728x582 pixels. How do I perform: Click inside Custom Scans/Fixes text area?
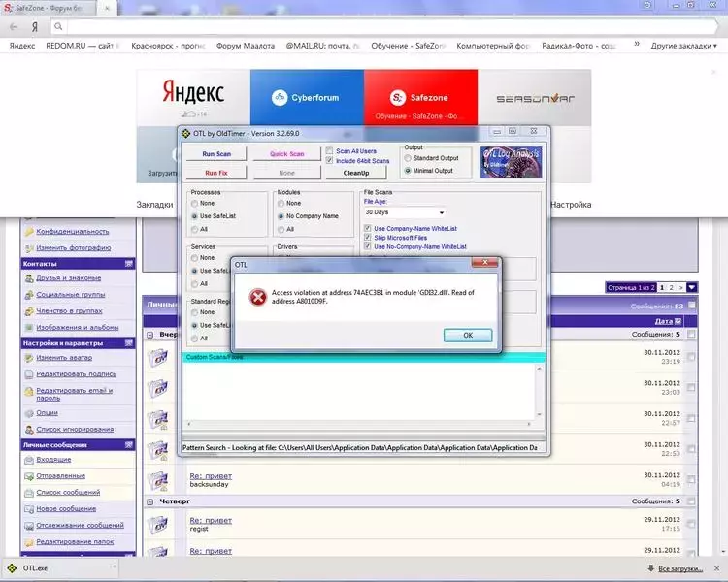click(x=358, y=391)
